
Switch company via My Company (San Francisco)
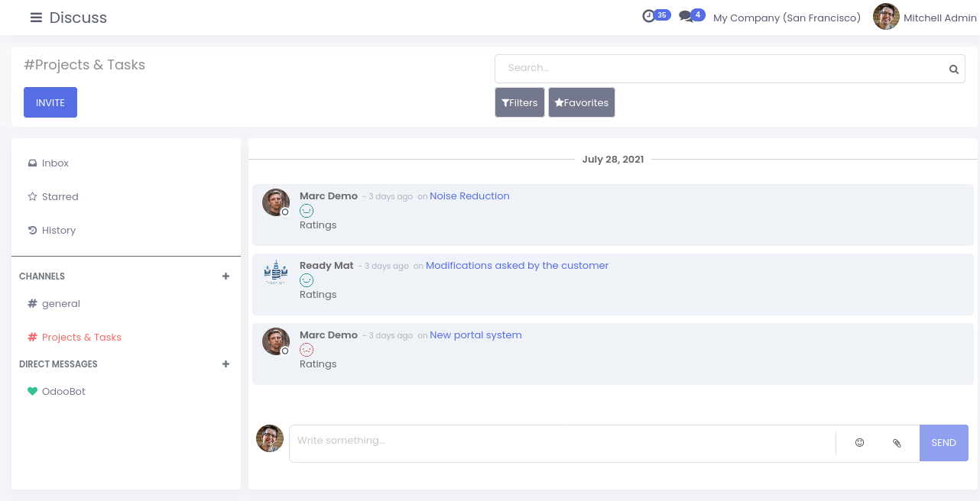[787, 18]
